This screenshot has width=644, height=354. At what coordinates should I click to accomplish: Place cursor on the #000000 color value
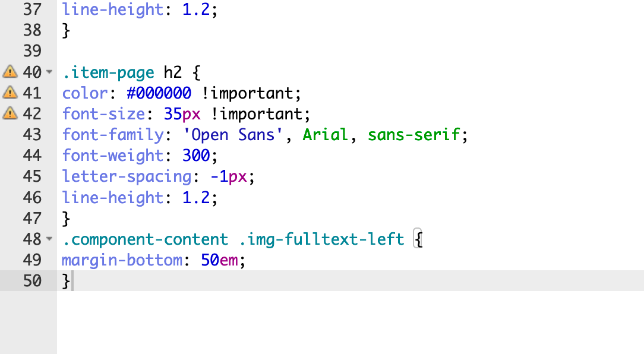click(159, 93)
